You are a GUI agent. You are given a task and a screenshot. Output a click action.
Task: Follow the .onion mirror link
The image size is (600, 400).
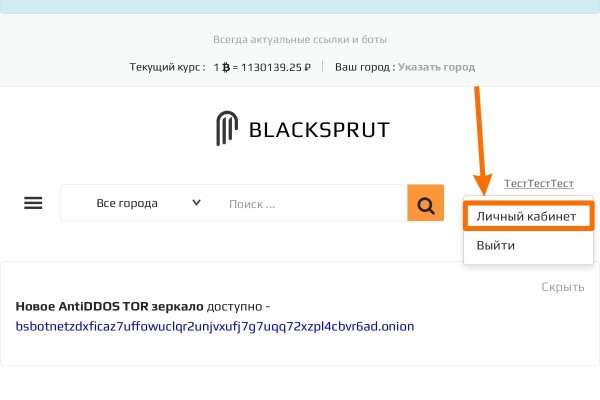pyautogui.click(x=215, y=326)
